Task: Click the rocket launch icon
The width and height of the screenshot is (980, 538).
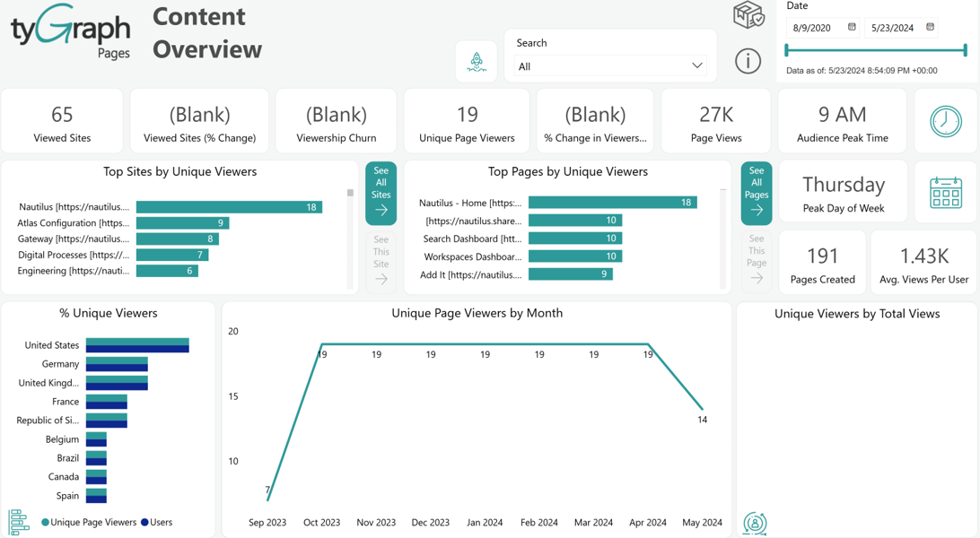Action: (477, 62)
